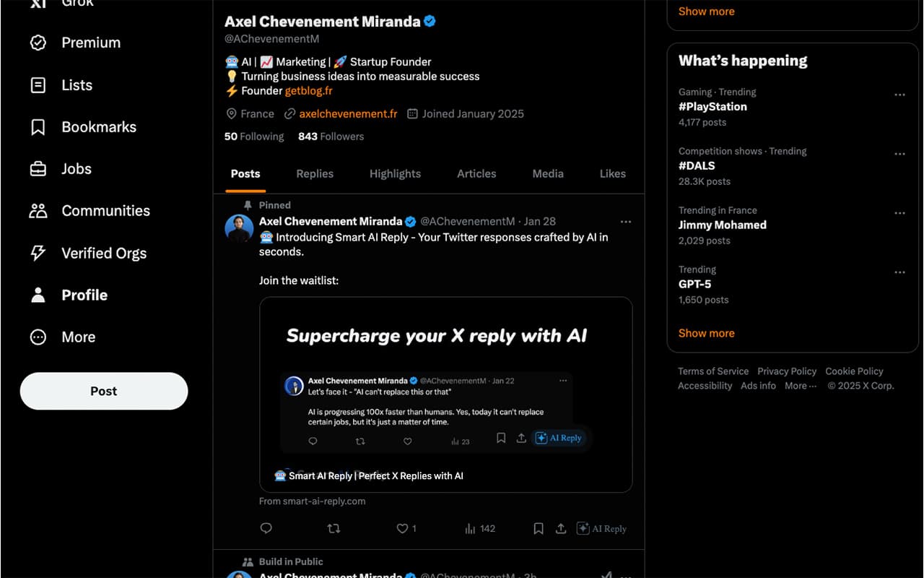Like the pinned Smart AI Reply post

[402, 528]
